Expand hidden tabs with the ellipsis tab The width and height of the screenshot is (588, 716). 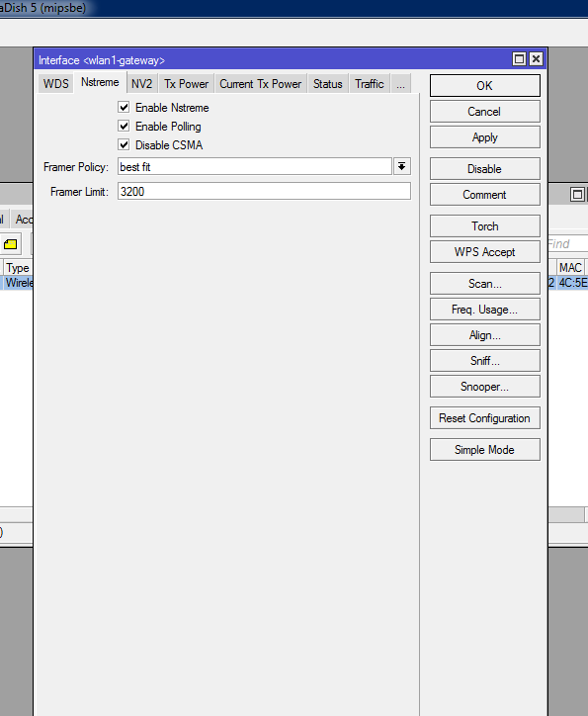point(400,84)
